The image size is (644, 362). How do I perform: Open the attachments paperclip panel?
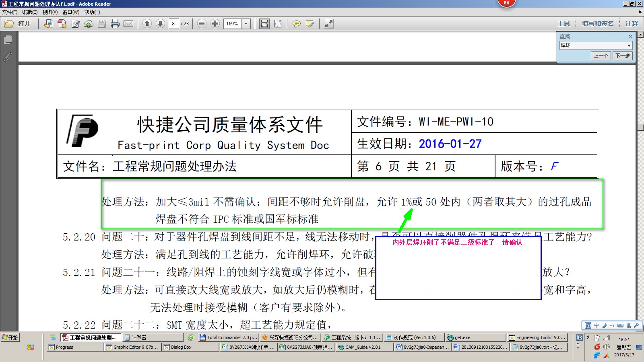8,57
